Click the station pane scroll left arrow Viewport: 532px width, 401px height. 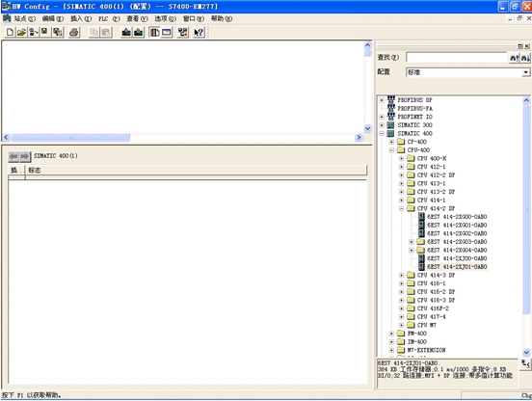point(6,138)
